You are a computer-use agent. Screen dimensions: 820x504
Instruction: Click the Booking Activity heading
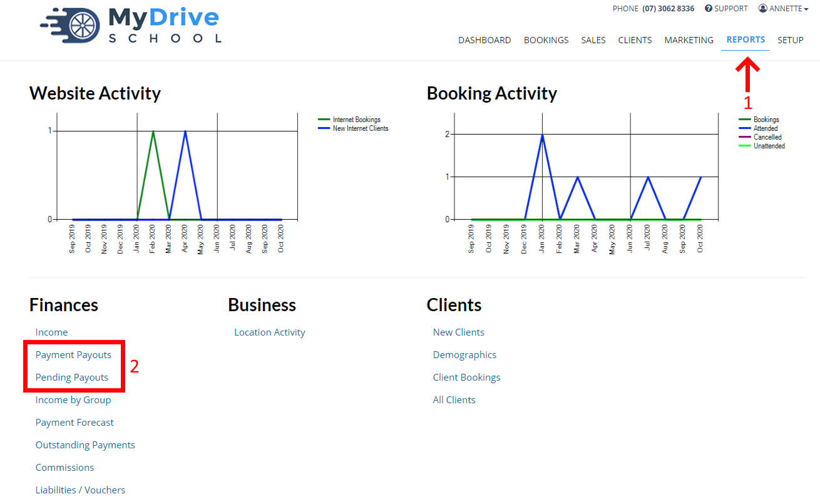click(x=492, y=93)
